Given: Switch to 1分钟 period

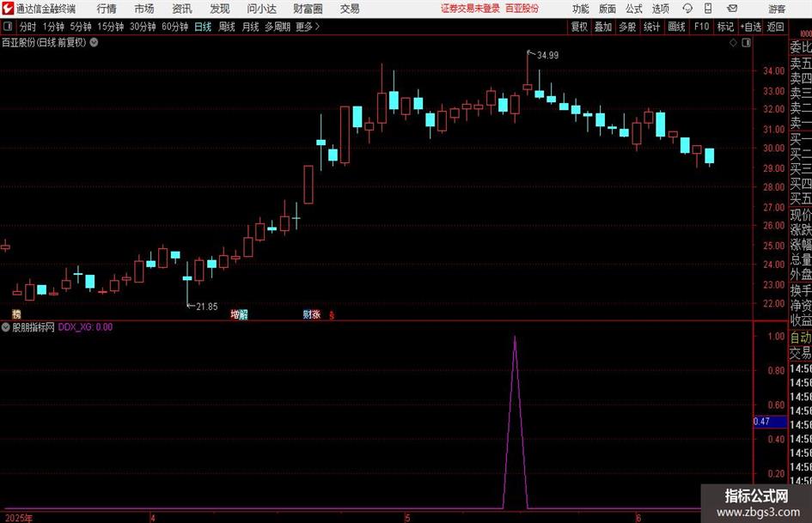Looking at the screenshot, I should (x=53, y=27).
